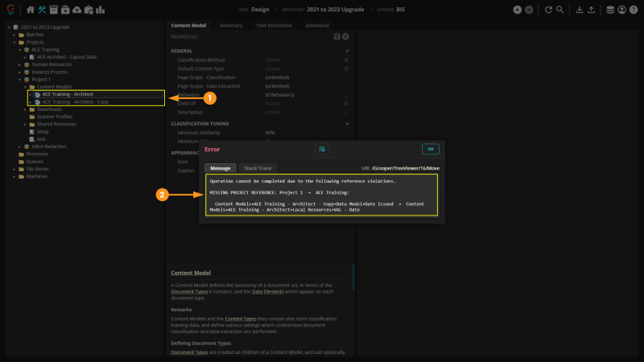Save properties with the disk icon

336,36
